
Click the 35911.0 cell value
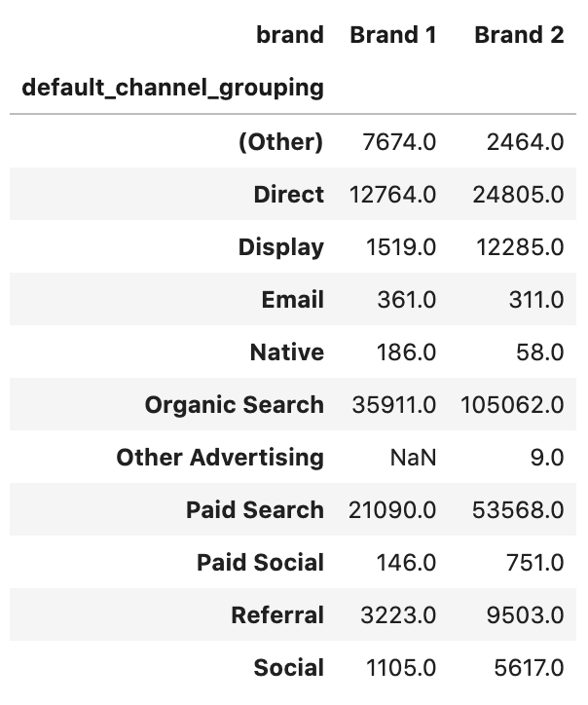pos(392,404)
